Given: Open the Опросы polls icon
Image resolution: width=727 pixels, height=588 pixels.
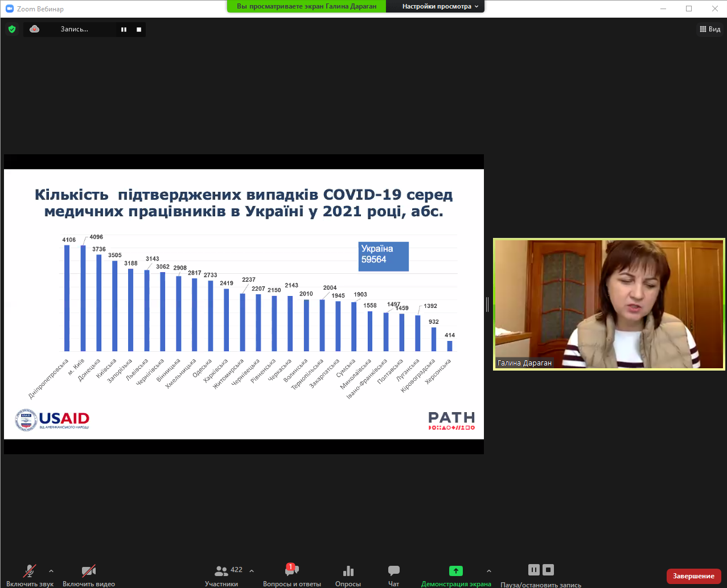Looking at the screenshot, I should 348,571.
